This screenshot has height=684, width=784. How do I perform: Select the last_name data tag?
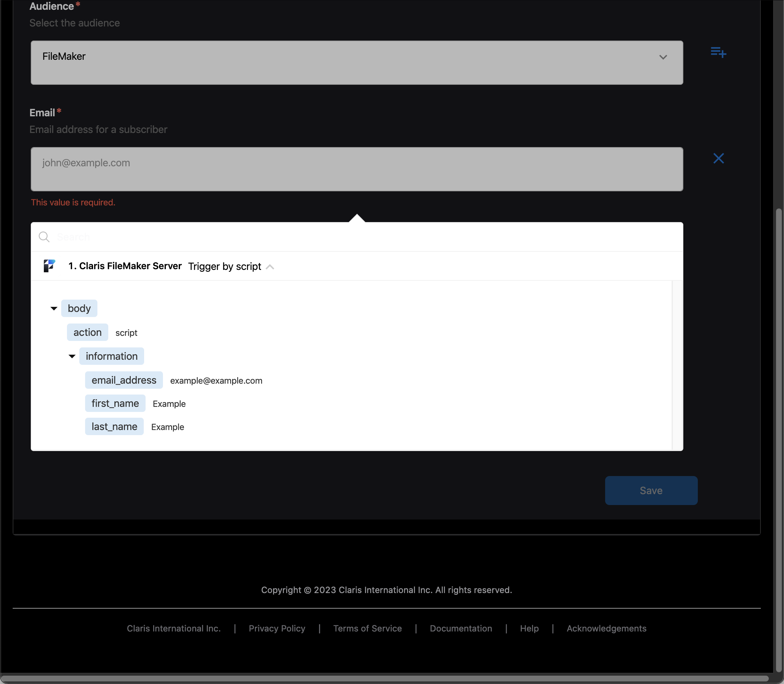pyautogui.click(x=114, y=427)
